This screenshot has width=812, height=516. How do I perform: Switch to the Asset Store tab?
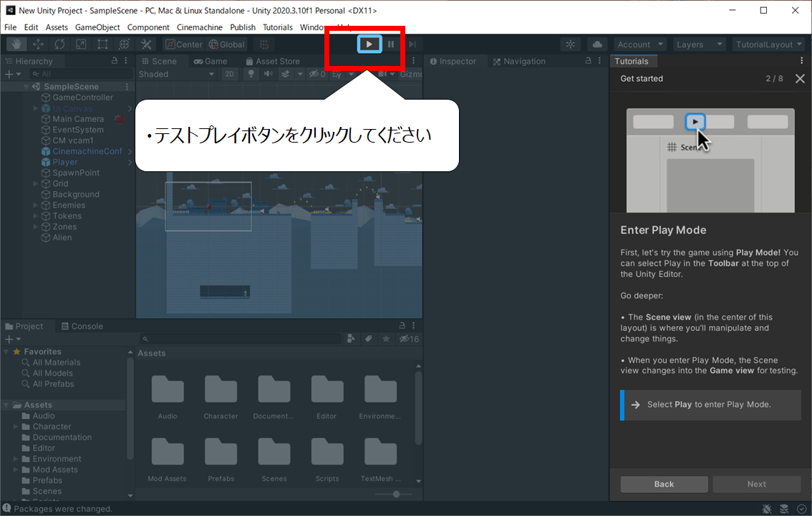point(273,61)
